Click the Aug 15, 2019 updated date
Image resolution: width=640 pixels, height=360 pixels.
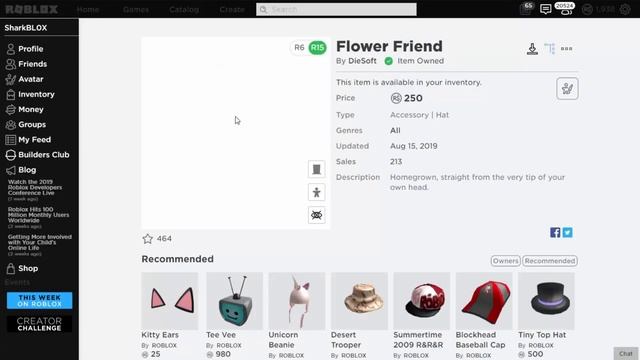point(413,146)
